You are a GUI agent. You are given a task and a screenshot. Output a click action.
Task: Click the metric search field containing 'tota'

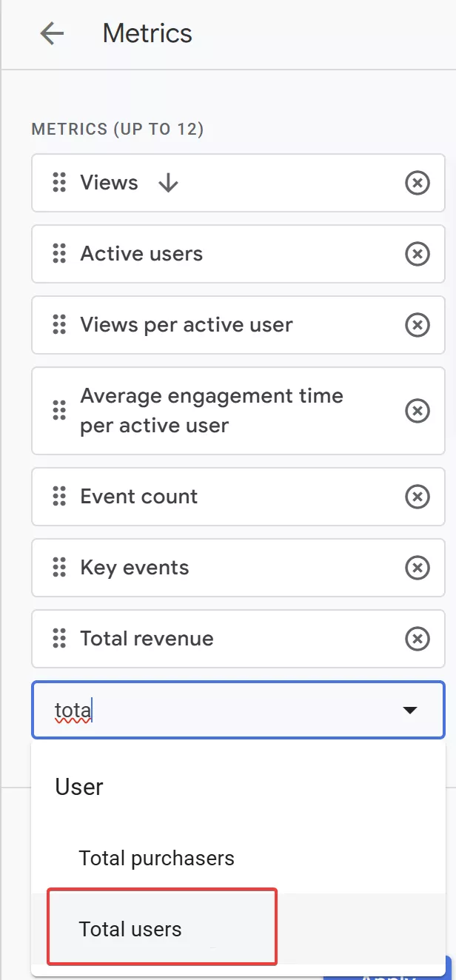[x=238, y=711]
